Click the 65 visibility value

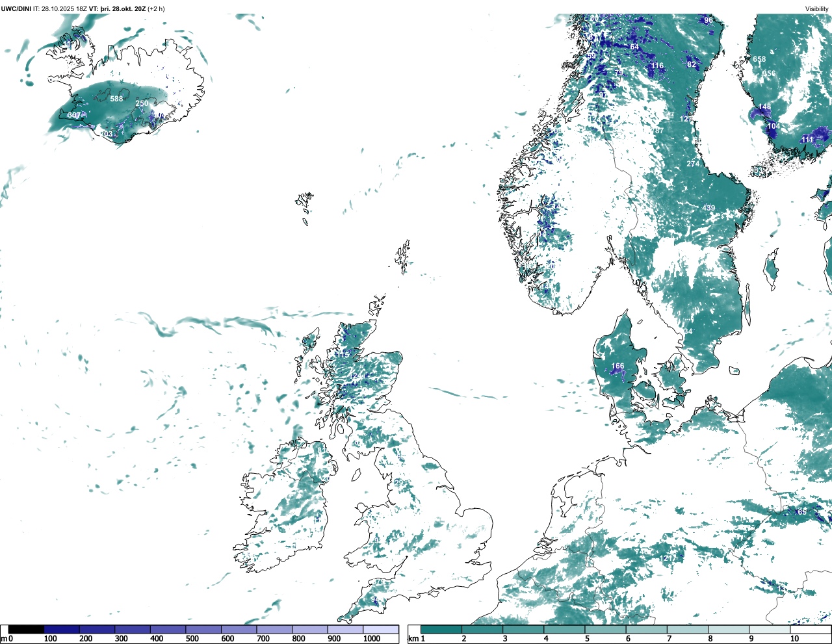click(802, 512)
